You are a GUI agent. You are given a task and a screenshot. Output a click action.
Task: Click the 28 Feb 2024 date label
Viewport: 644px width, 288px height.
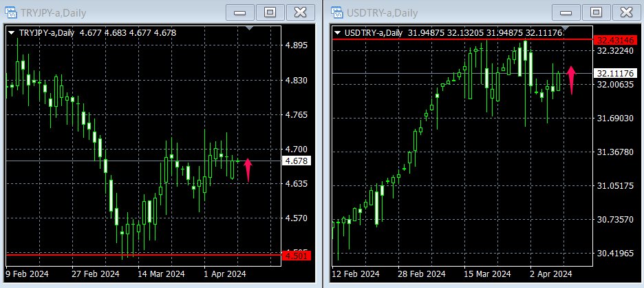[x=422, y=274]
